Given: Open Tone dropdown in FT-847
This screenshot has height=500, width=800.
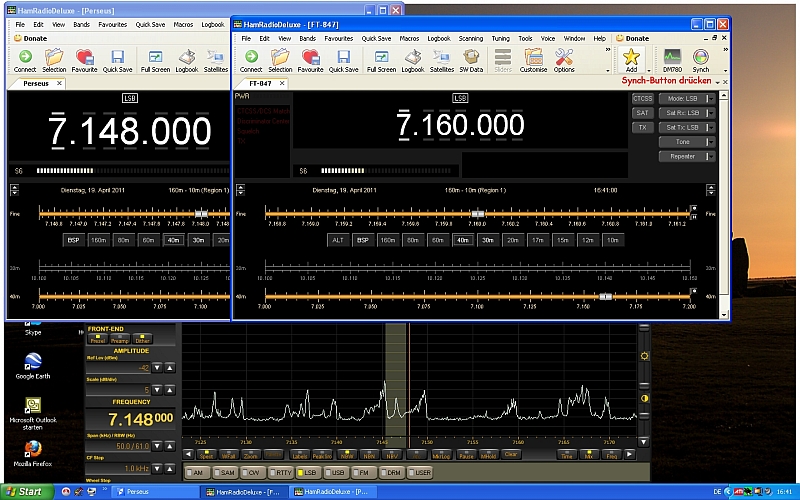Looking at the screenshot, I should (x=687, y=142).
